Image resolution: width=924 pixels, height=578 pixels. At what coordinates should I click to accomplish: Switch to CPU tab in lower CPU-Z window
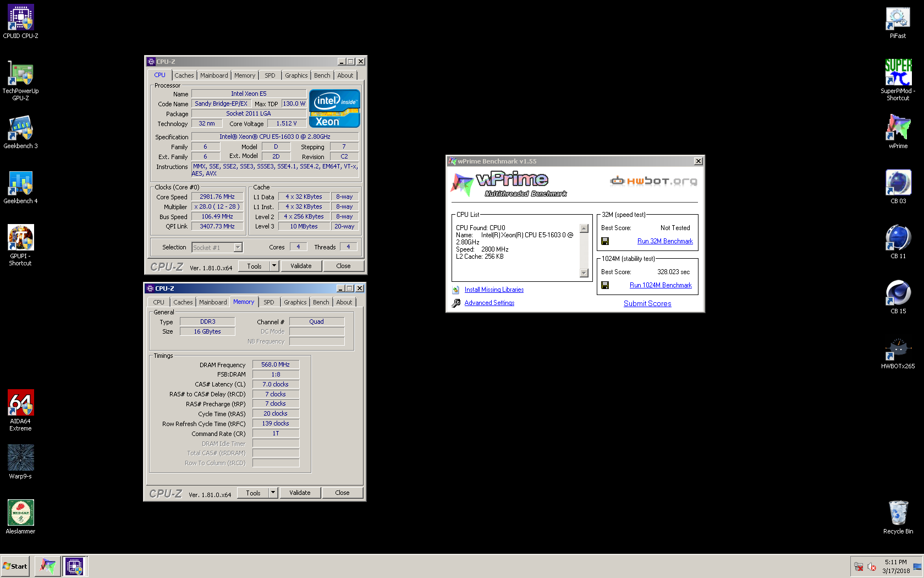coord(158,302)
